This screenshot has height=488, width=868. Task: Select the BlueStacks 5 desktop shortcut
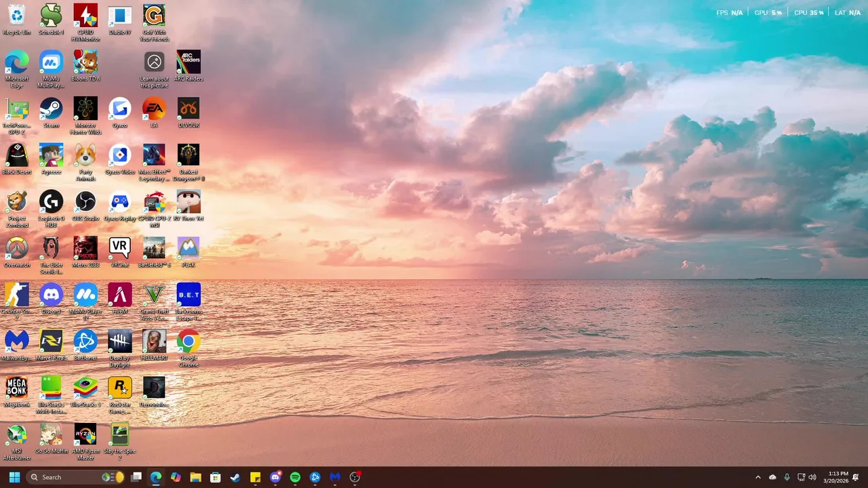(85, 392)
